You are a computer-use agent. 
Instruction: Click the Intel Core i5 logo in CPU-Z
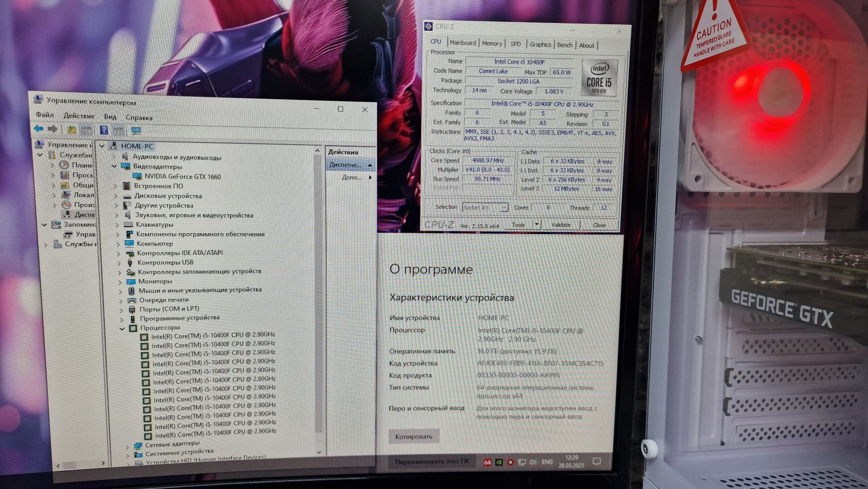tap(599, 79)
